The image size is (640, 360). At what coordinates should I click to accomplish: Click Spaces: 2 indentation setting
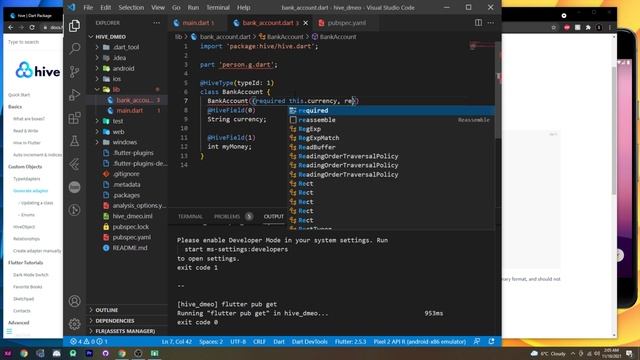pyautogui.click(x=211, y=342)
